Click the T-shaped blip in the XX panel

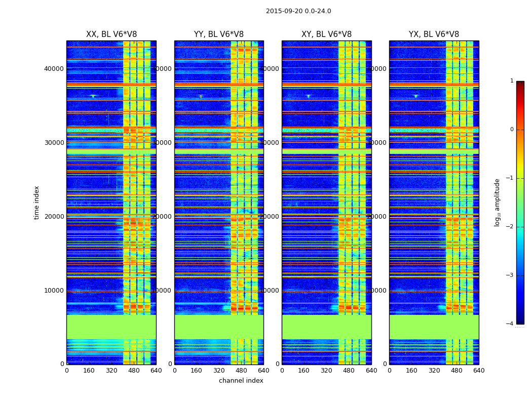coord(93,96)
